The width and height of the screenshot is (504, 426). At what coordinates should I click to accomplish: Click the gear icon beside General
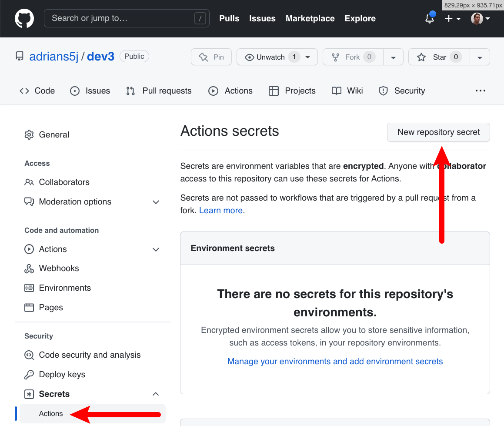click(29, 134)
